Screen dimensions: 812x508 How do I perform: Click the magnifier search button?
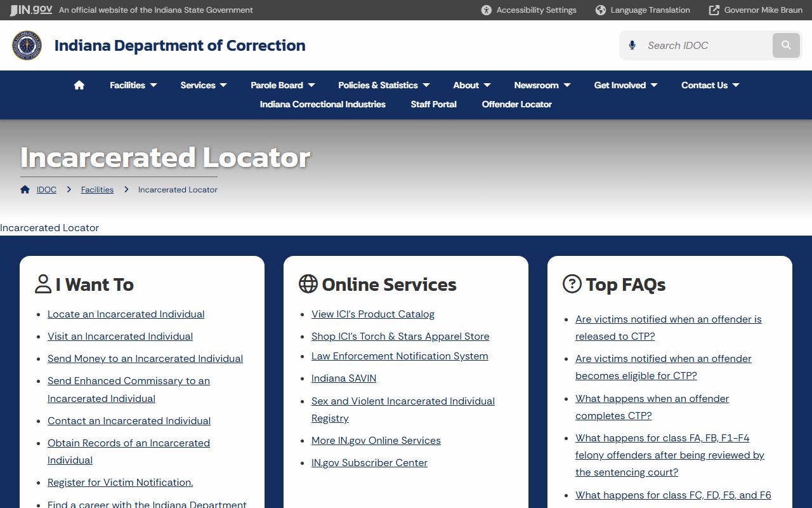click(786, 45)
